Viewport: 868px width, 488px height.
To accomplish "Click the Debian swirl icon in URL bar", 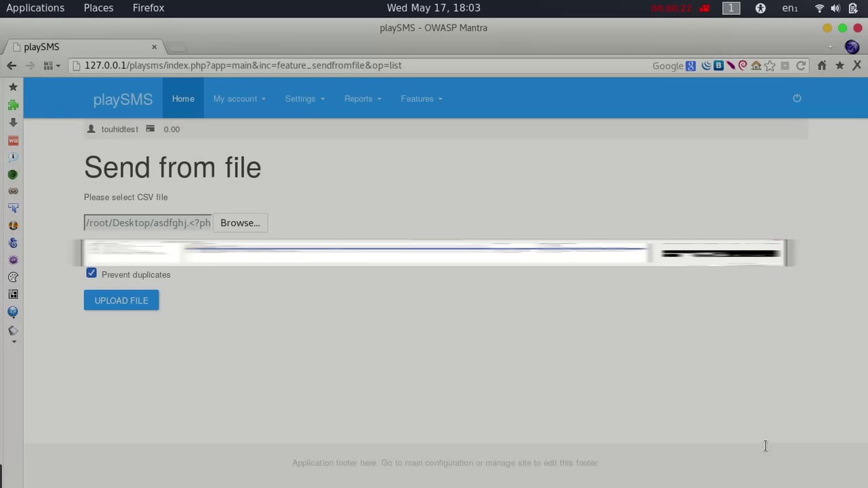I will [743, 66].
